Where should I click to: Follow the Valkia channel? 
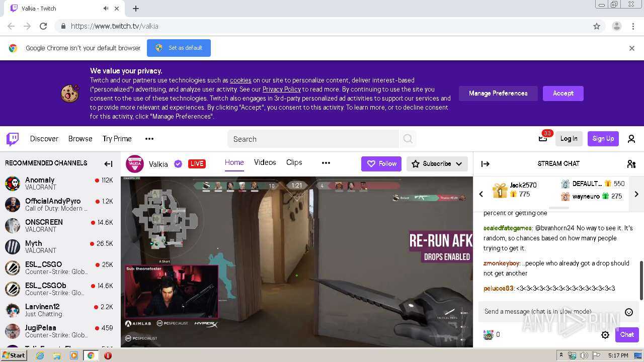click(381, 164)
